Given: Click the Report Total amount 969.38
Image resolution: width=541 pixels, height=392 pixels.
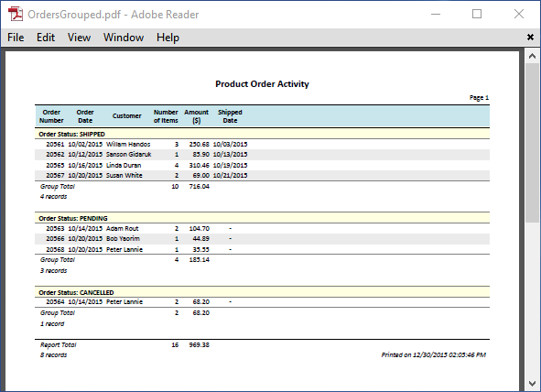Looking at the screenshot, I should (199, 344).
